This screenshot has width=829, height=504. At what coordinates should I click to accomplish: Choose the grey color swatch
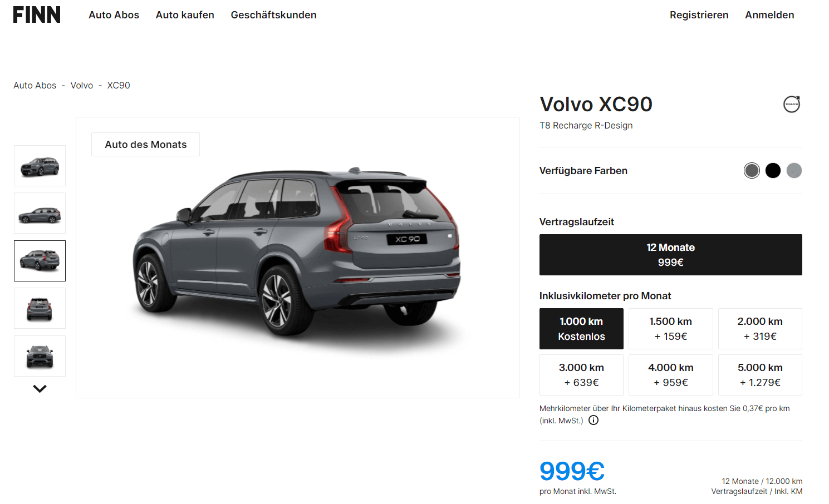pyautogui.click(x=752, y=171)
